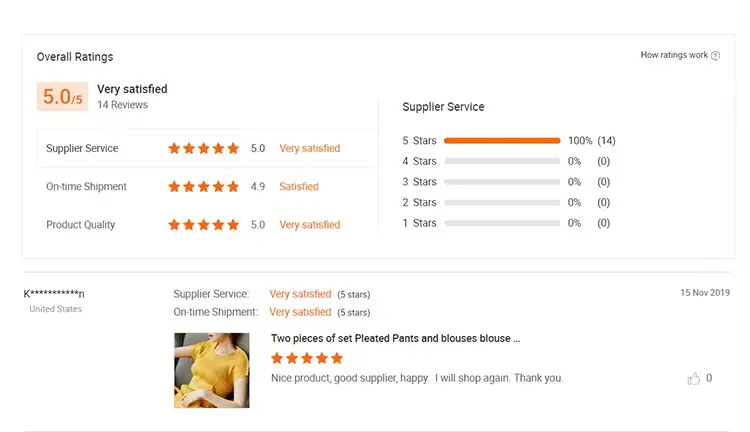Click the review's five-star rating under product title

[307, 358]
